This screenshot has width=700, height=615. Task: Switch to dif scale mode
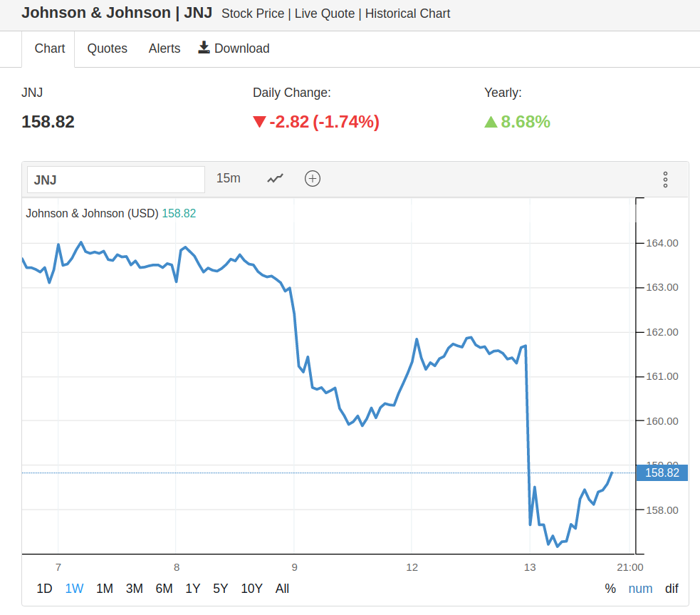(672, 589)
